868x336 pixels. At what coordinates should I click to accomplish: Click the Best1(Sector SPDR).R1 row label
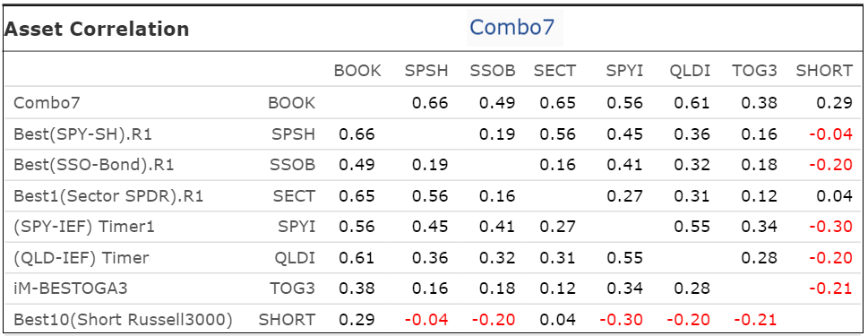click(108, 196)
